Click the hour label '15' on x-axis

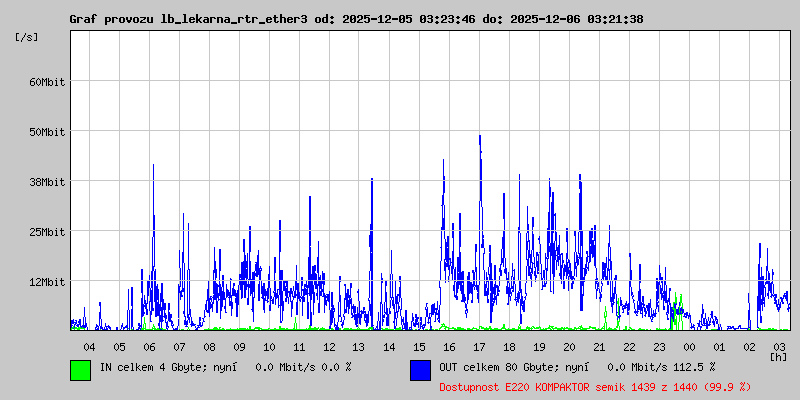(x=419, y=347)
